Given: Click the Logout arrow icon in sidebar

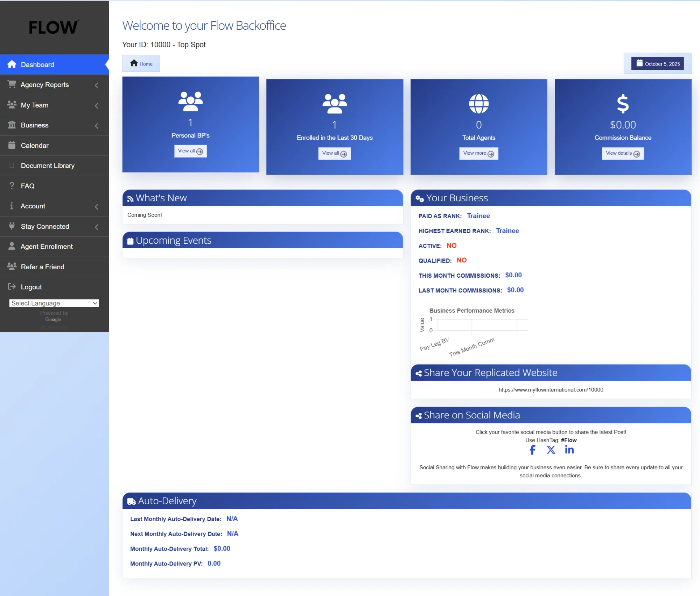Looking at the screenshot, I should coord(12,287).
